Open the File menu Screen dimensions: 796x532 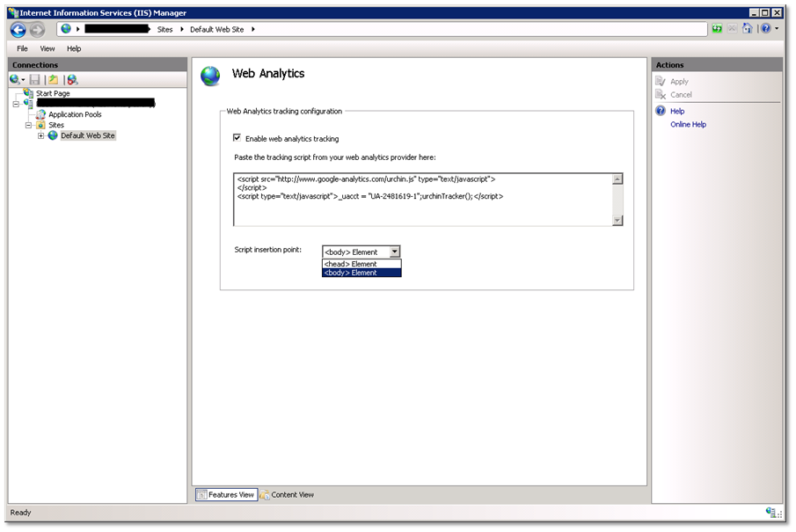click(21, 48)
